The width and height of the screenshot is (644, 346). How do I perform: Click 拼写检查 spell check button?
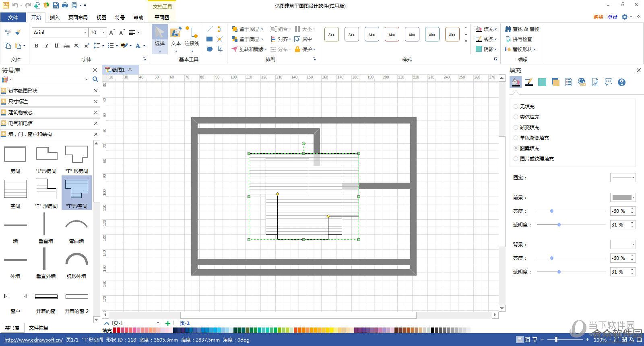coord(518,39)
